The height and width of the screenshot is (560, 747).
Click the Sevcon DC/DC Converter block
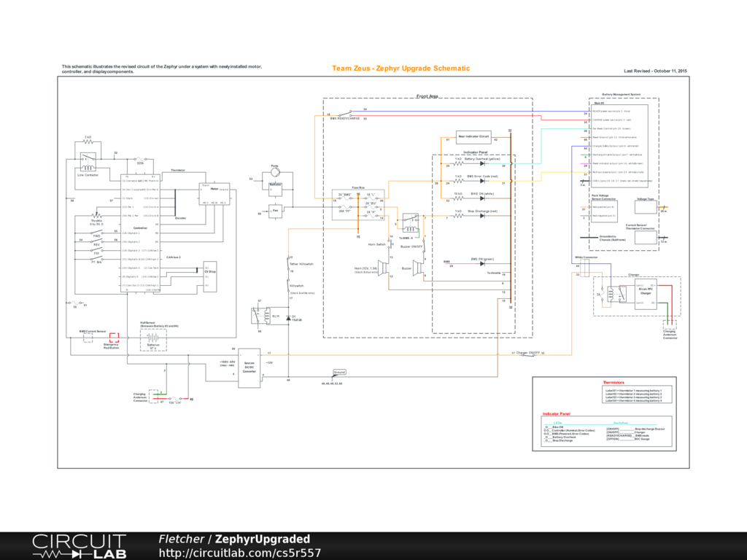[249, 367]
